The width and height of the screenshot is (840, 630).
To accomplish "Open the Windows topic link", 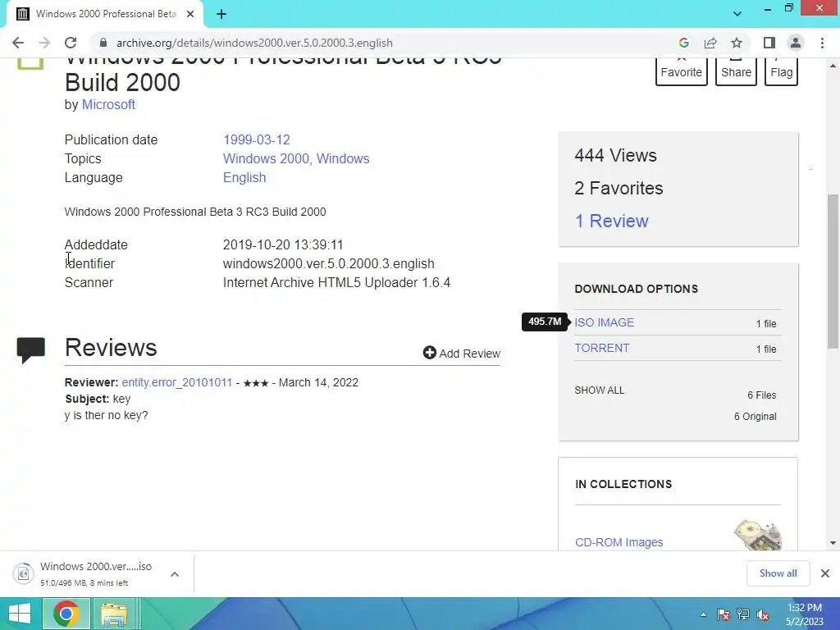I will tap(343, 158).
